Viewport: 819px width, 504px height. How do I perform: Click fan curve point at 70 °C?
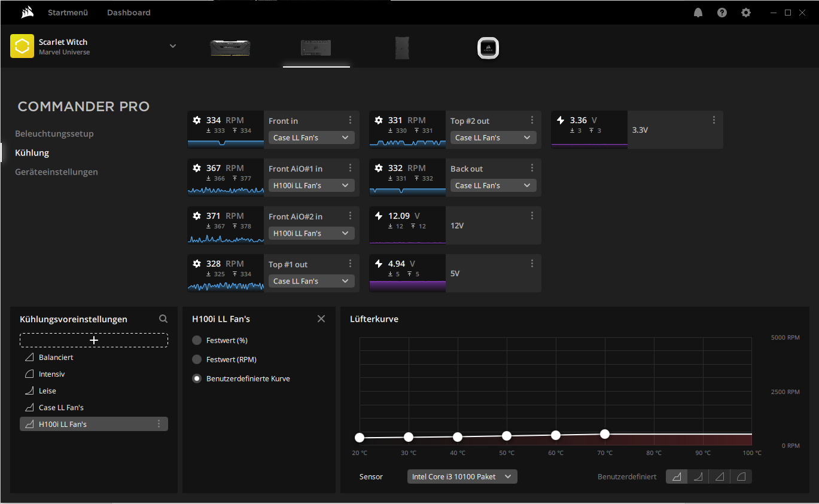(x=605, y=433)
